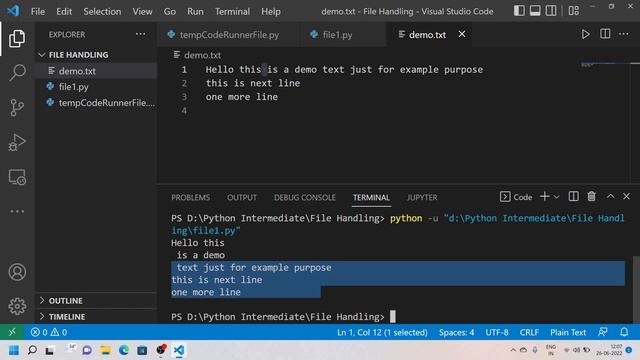Switch to the Problems panel tab

[191, 198]
